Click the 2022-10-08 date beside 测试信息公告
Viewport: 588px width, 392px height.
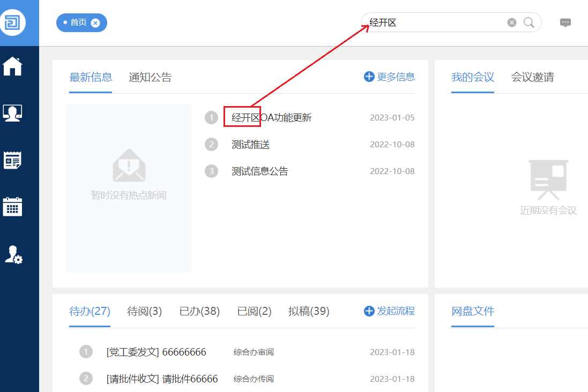(x=392, y=171)
